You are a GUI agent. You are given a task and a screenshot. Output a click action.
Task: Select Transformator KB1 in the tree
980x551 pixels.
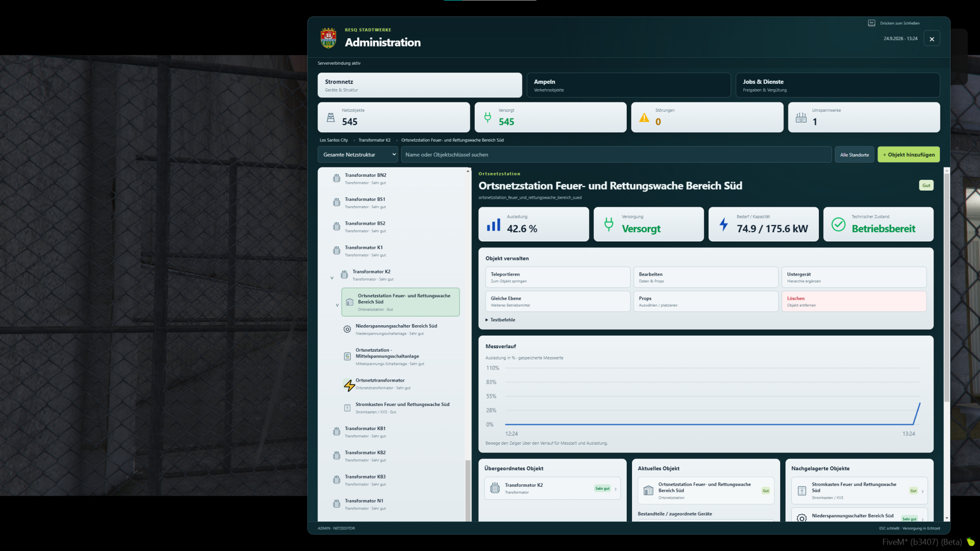394,431
